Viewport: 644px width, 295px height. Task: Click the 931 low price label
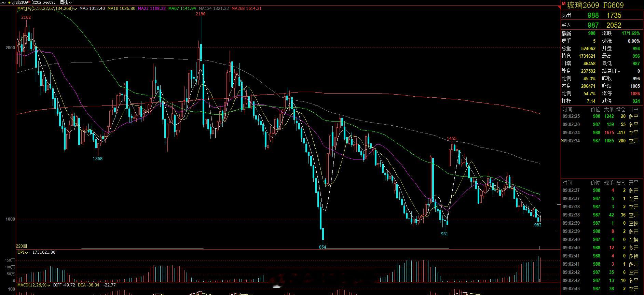point(444,234)
